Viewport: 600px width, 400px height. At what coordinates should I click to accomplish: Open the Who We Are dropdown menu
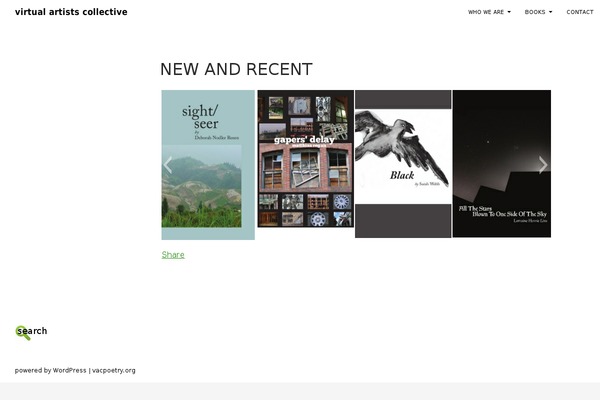pyautogui.click(x=489, y=12)
